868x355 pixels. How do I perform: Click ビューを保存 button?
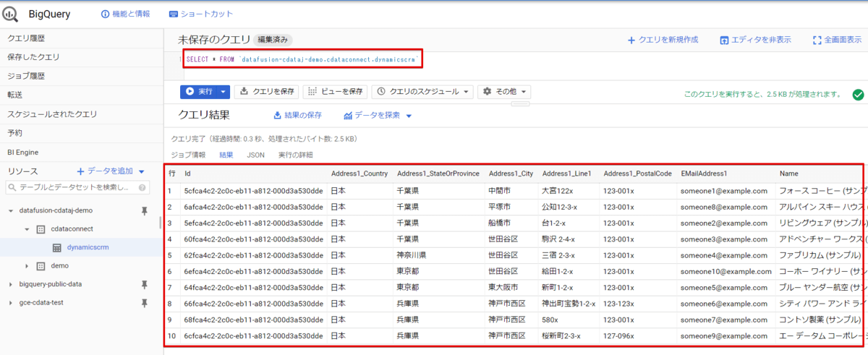336,92
